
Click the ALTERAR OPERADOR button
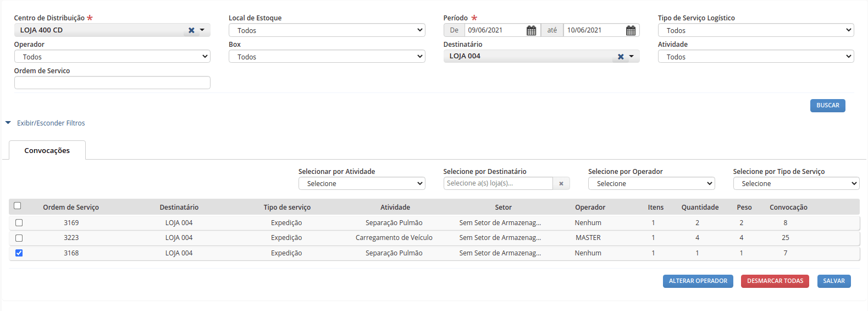698,281
